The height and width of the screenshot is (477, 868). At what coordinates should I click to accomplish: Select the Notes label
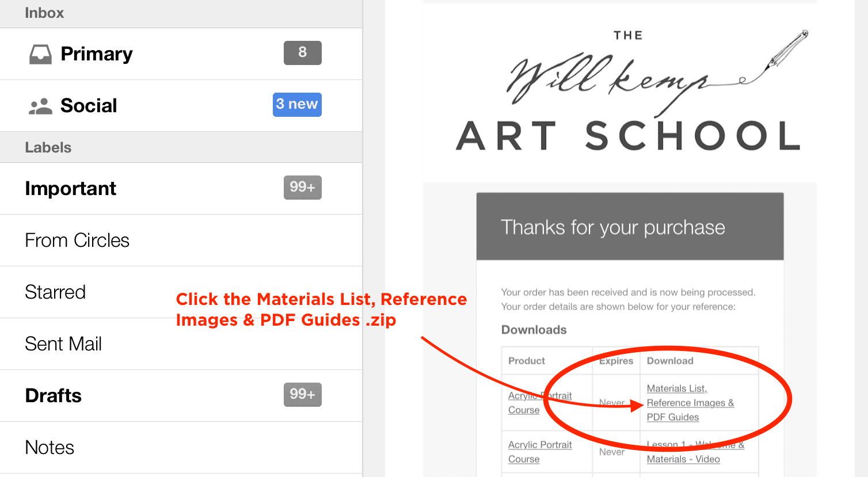click(x=49, y=447)
